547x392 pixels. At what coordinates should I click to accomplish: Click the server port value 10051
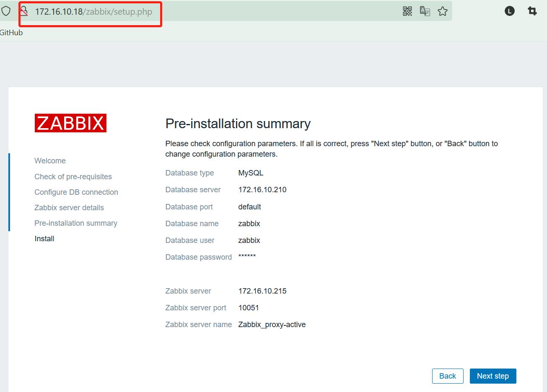pyautogui.click(x=249, y=308)
